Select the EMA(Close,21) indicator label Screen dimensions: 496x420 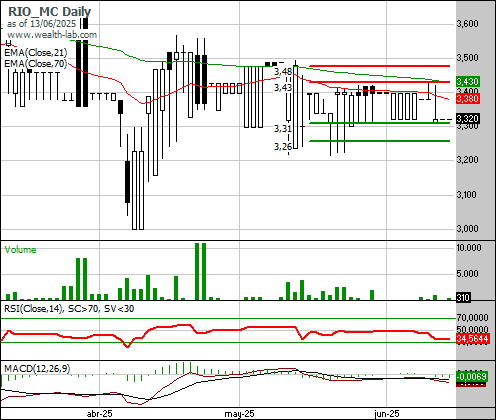[x=36, y=52]
